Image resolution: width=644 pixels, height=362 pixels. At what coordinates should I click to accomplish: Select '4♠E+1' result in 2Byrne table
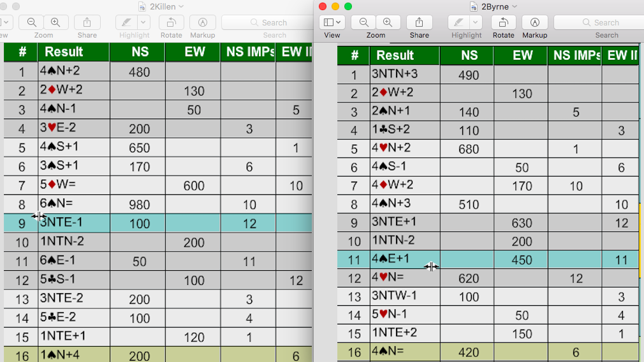[x=391, y=259]
